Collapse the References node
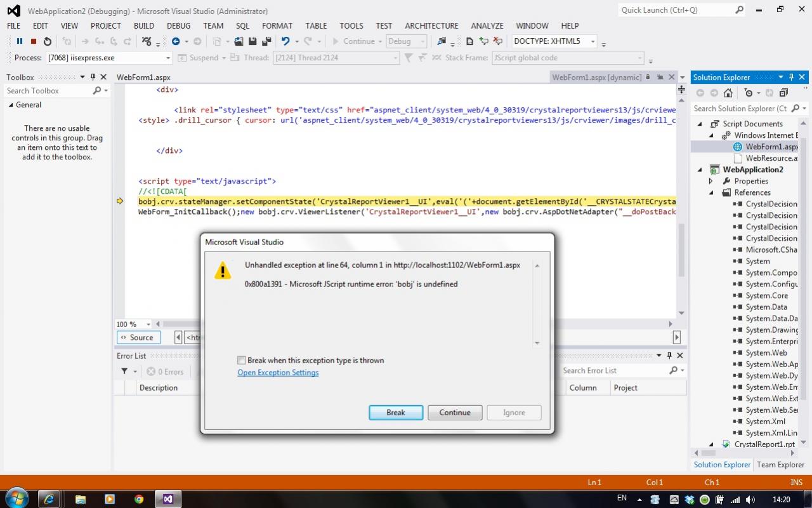Screen dimensions: 812x508 (x=710, y=192)
